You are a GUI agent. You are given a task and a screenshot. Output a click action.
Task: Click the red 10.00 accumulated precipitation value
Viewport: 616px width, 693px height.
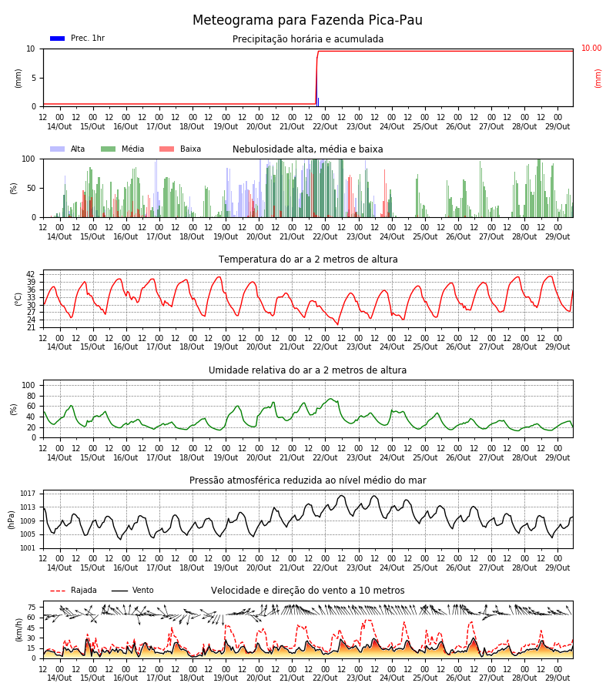591,49
